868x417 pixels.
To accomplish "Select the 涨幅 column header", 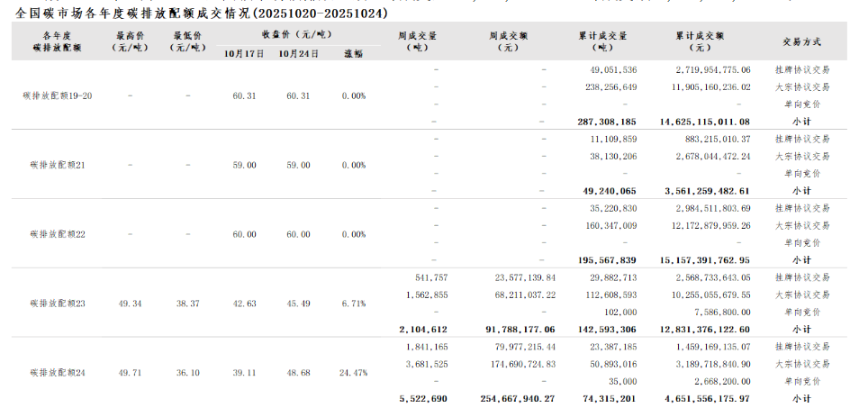I will (354, 54).
